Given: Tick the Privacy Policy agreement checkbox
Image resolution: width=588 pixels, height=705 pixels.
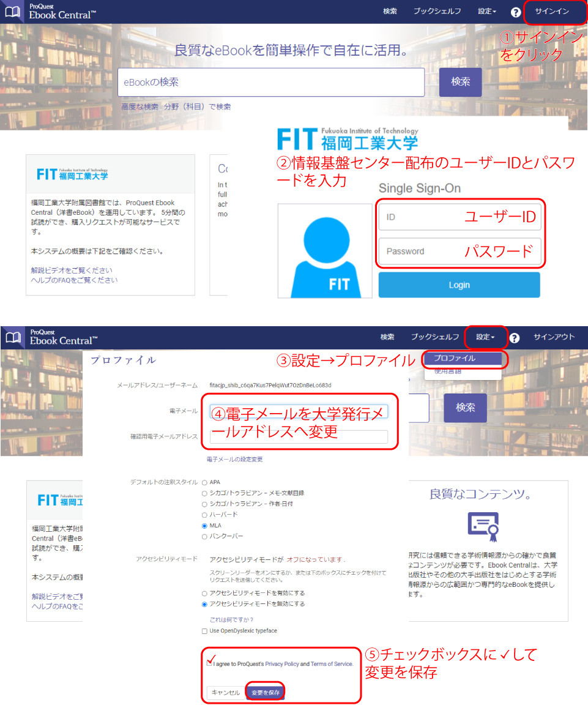Looking at the screenshot, I should (x=210, y=663).
